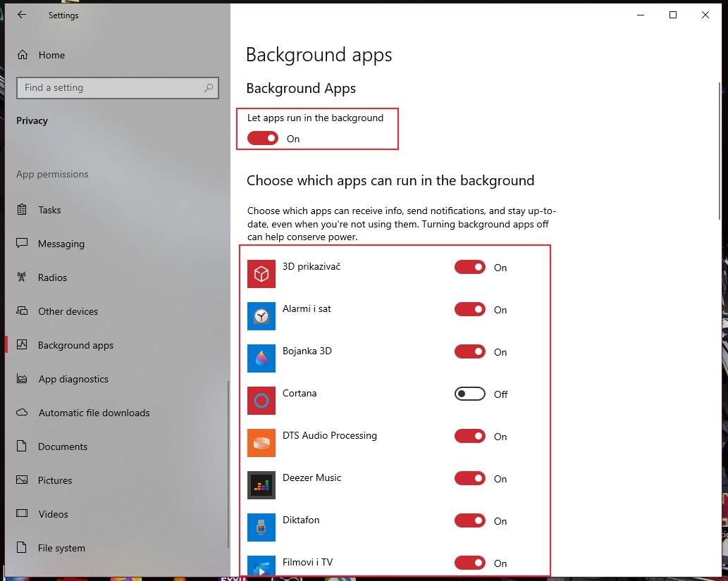The width and height of the screenshot is (728, 581).
Task: Click the Messaging speech bubble sidebar icon
Action: (22, 244)
